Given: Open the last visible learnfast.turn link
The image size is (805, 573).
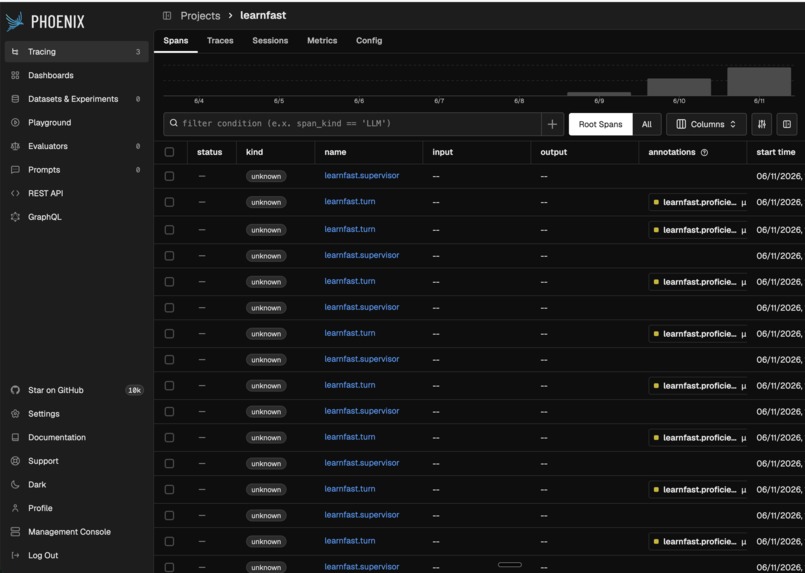Looking at the screenshot, I should click(x=350, y=541).
